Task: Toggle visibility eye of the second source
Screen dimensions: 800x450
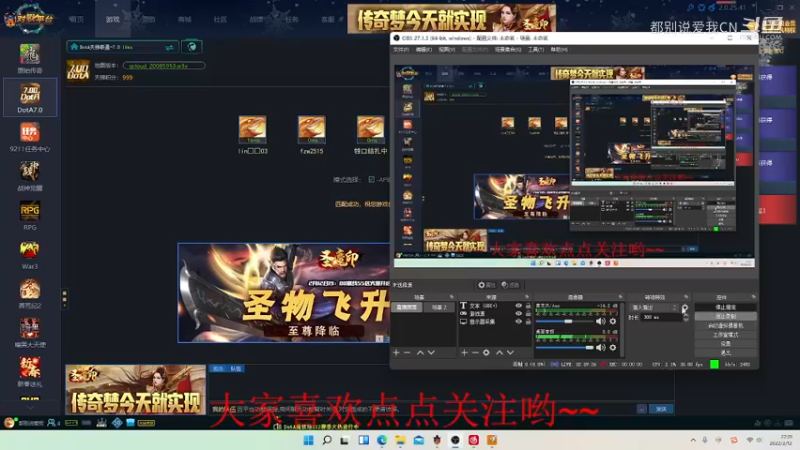Action: click(518, 314)
